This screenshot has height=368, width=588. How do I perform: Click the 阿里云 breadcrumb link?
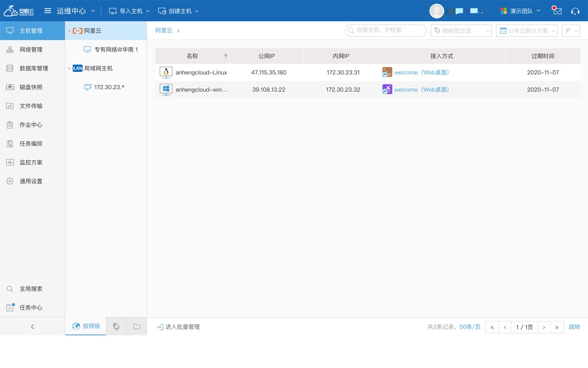164,31
